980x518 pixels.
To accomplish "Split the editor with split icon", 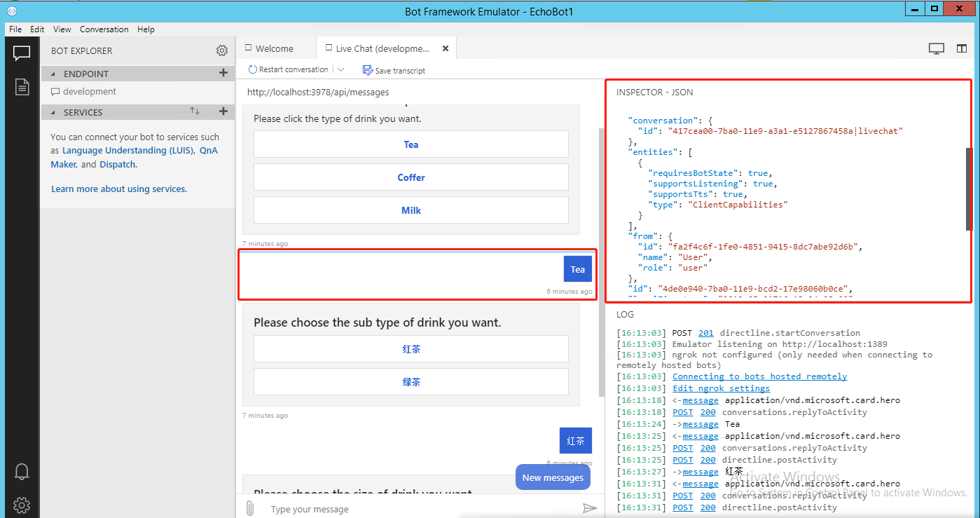I will 961,48.
